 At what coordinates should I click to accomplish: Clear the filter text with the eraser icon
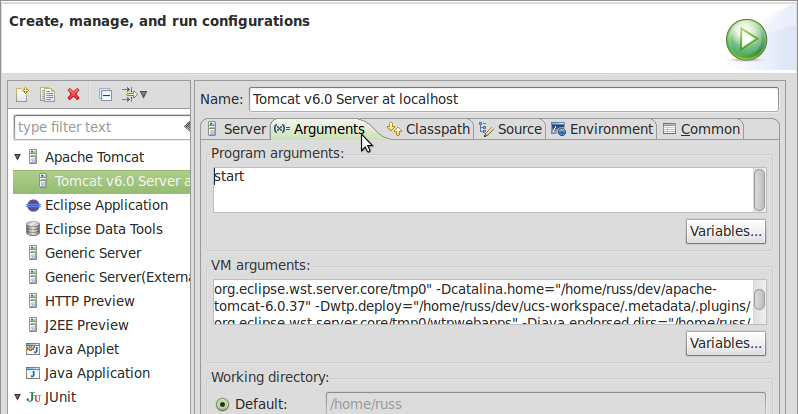coord(187,126)
